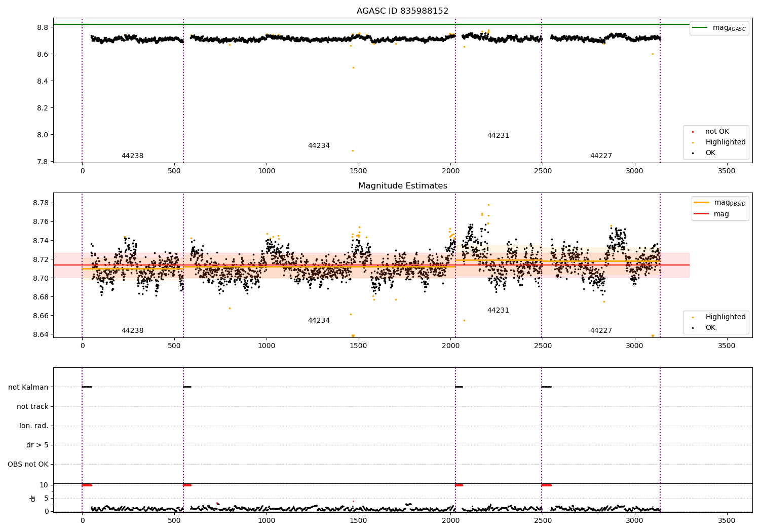Screen dimensions: 760x532
Task: Select the mag AGASC legend entry
Action: click(x=719, y=28)
